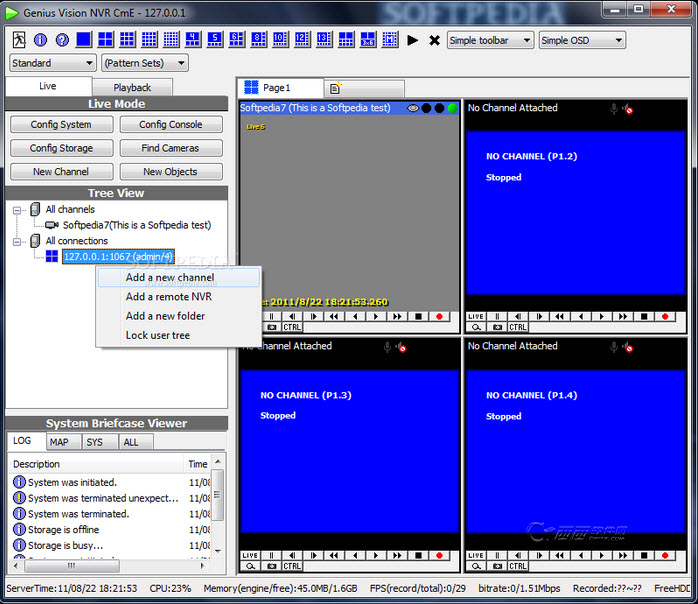This screenshot has height=604, width=698.
Task: Click the microphone icon in P1.2 pane header
Action: coord(613,109)
